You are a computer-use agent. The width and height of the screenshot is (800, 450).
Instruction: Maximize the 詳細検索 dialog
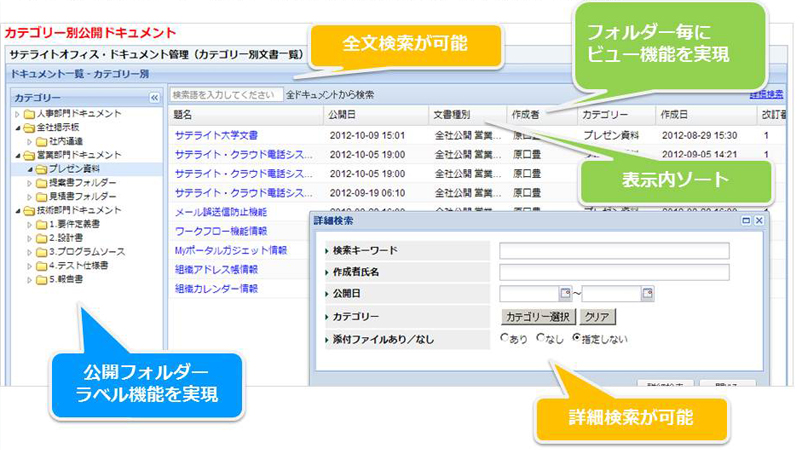pyautogui.click(x=746, y=220)
